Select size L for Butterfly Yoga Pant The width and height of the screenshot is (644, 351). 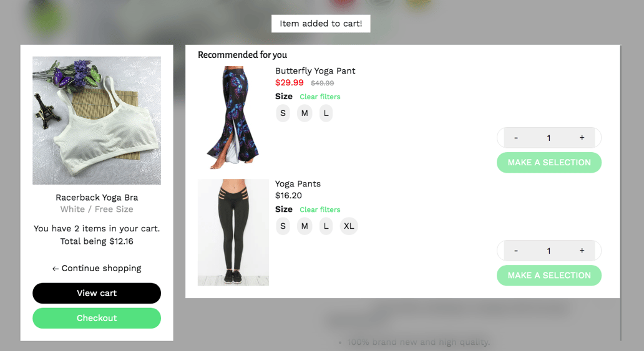pos(326,113)
